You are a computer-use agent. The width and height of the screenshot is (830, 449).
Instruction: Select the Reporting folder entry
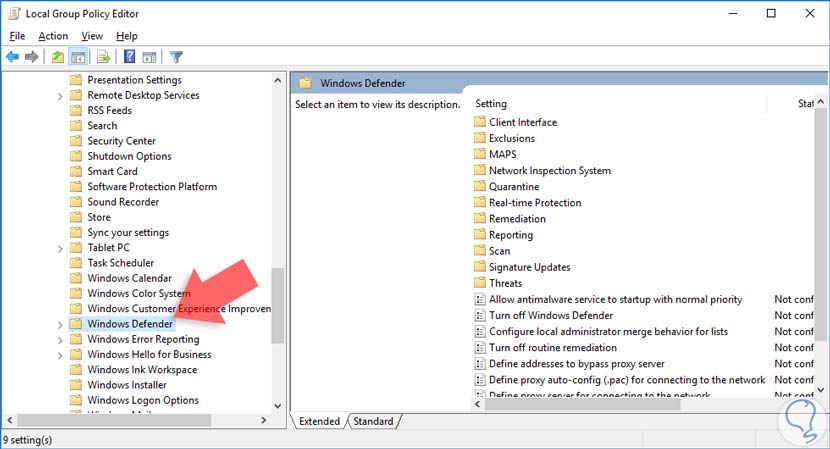[511, 235]
